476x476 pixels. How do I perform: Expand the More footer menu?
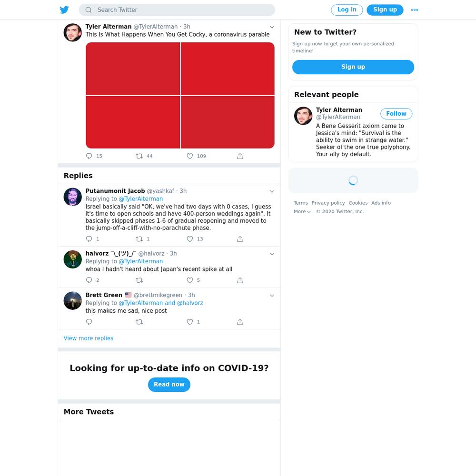pos(302,212)
